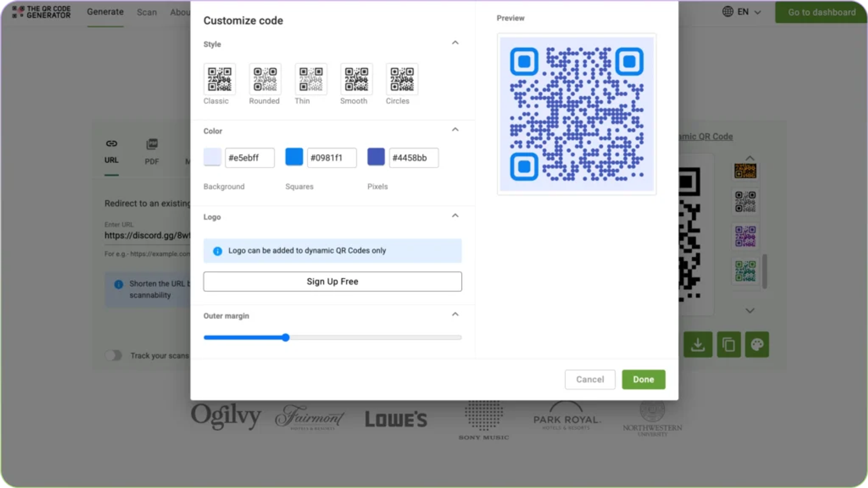Show more templates with the down chevron
868x488 pixels.
[750, 311]
